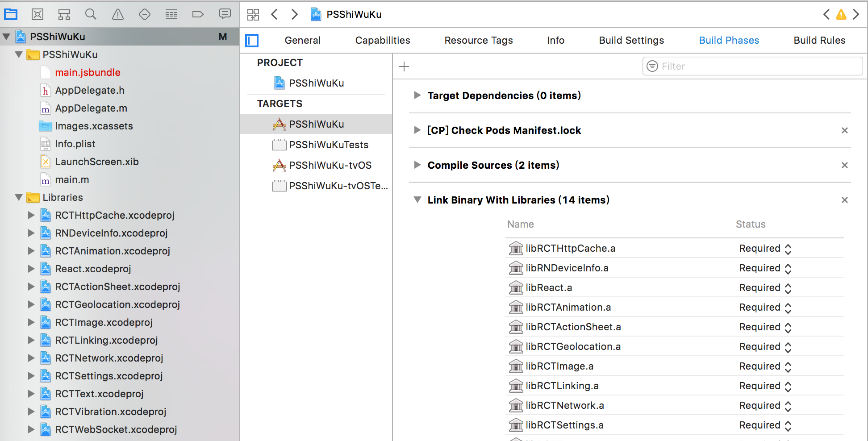Open the Debug navigator lines icon

coord(171,14)
